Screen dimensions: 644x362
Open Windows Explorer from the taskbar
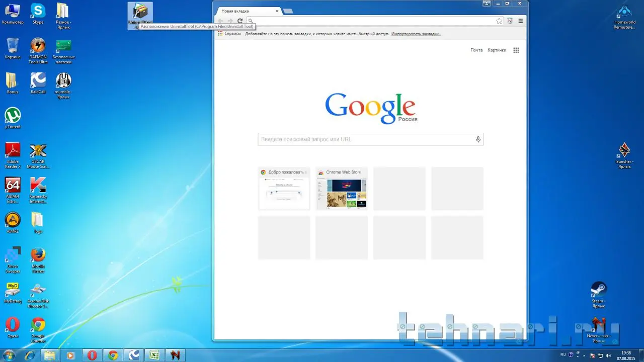49,355
